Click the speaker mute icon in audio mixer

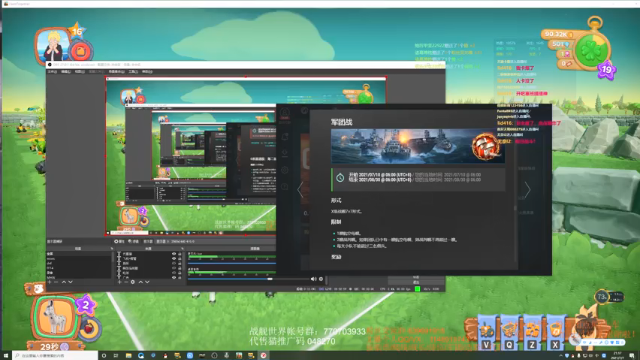click(313, 279)
